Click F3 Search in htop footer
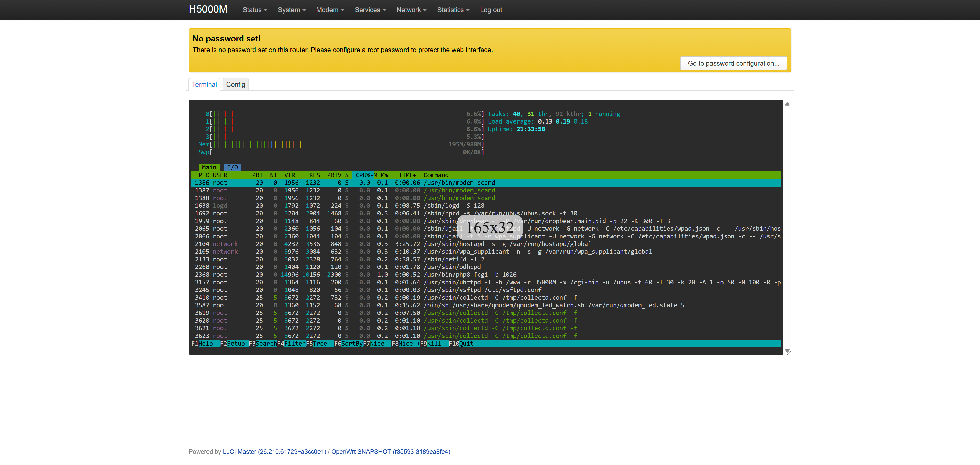This screenshot has width=980, height=465. (x=263, y=343)
